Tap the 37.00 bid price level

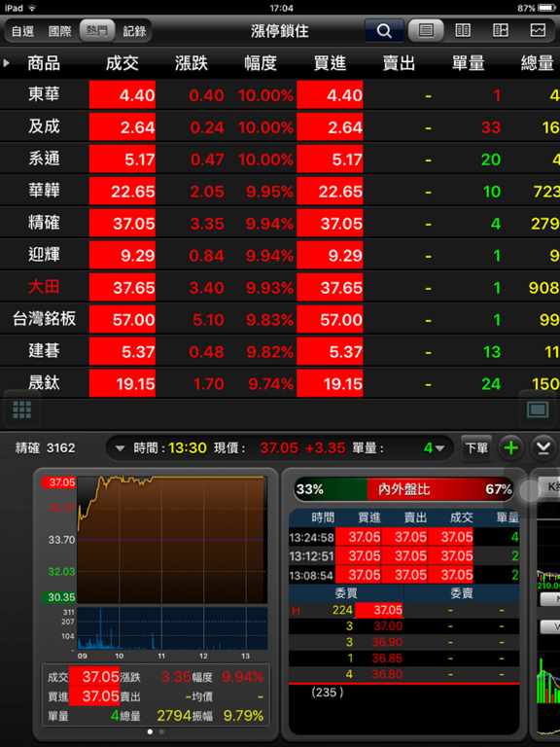pos(387,626)
